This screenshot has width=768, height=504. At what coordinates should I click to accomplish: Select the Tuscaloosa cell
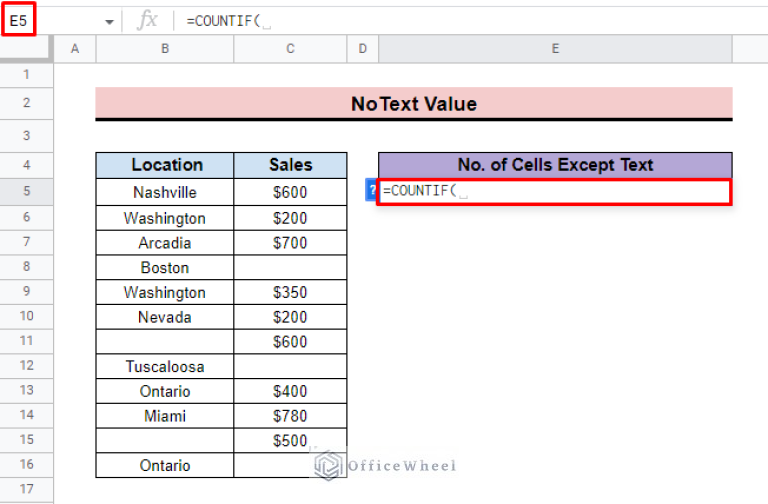(x=165, y=366)
